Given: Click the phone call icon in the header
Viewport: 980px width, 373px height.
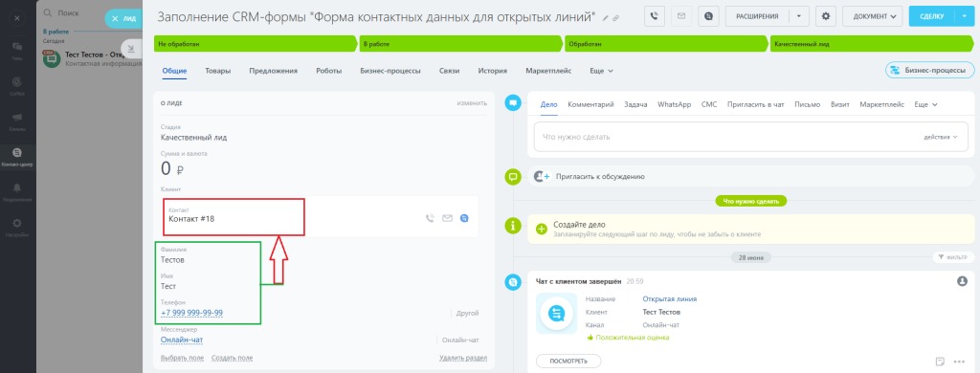Looking at the screenshot, I should click(x=654, y=15).
